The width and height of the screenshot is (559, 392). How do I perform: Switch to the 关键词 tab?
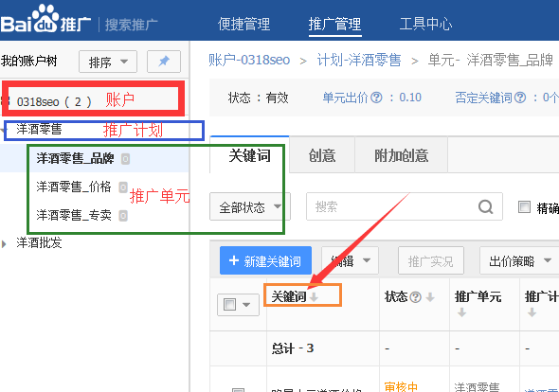tap(249, 155)
